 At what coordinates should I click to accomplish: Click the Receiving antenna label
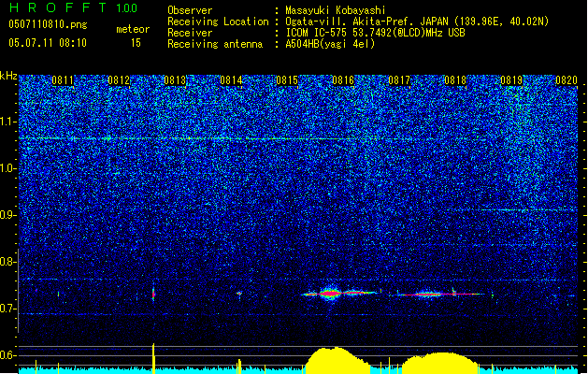[x=215, y=44]
